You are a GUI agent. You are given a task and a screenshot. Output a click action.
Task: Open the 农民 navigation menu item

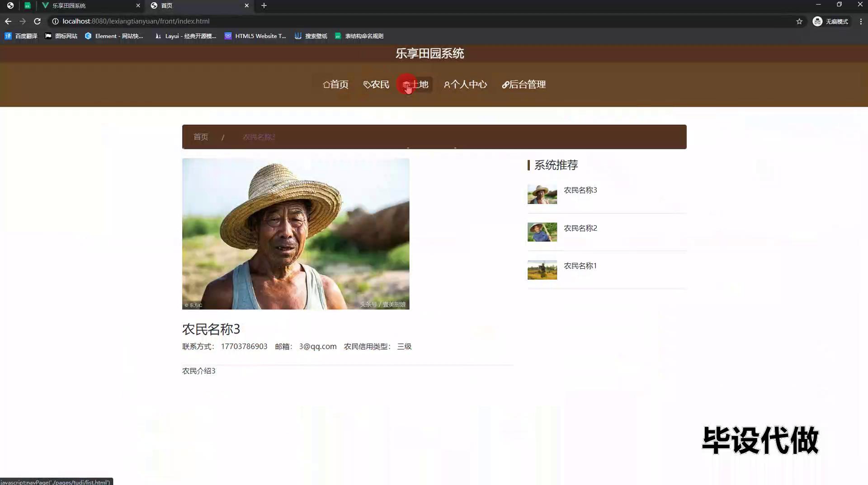click(376, 85)
